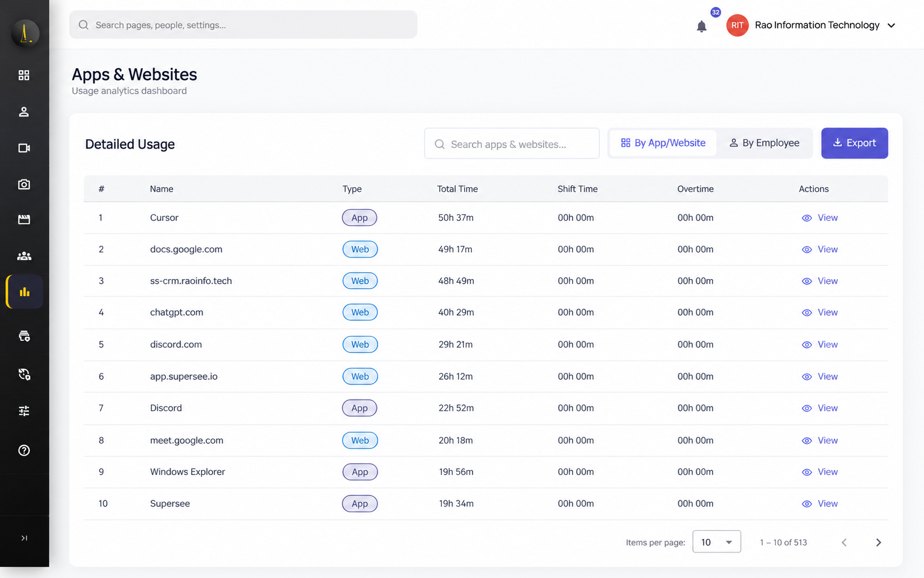Open the clapperboard icon in sidebar
Image resolution: width=924 pixels, height=578 pixels.
click(x=24, y=220)
